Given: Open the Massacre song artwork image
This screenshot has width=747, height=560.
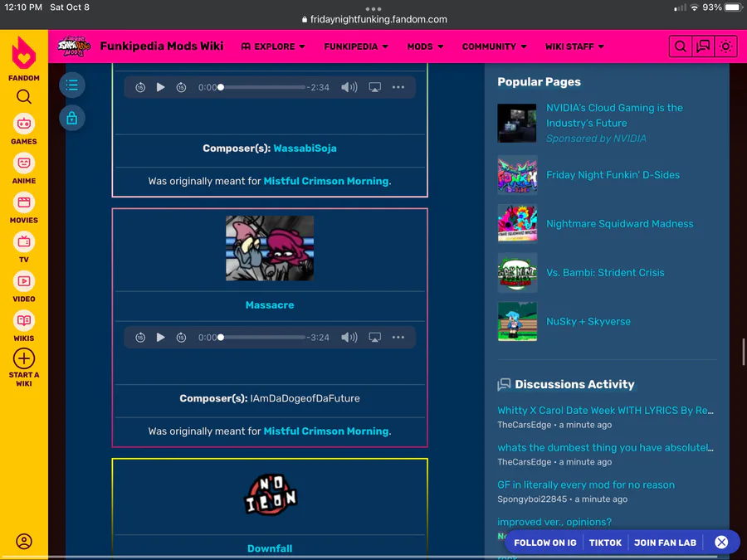Looking at the screenshot, I should 270,248.
